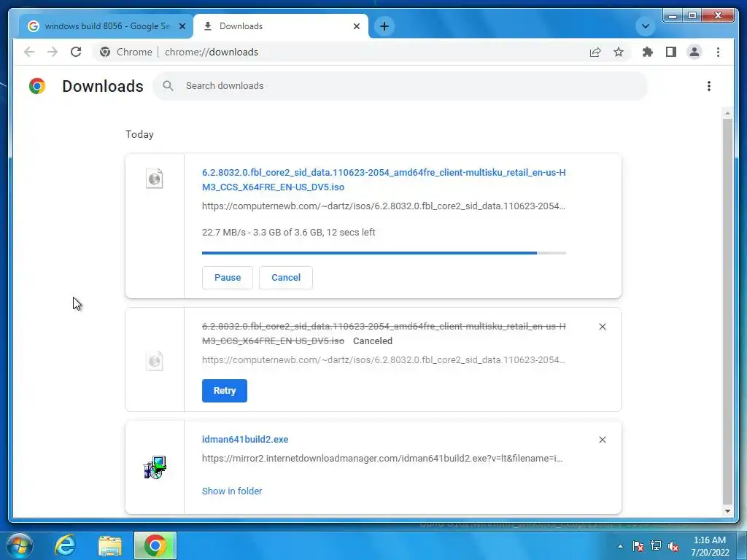The width and height of the screenshot is (747, 560).
Task: Click the idman641build2.exe installer icon
Action: (x=155, y=467)
